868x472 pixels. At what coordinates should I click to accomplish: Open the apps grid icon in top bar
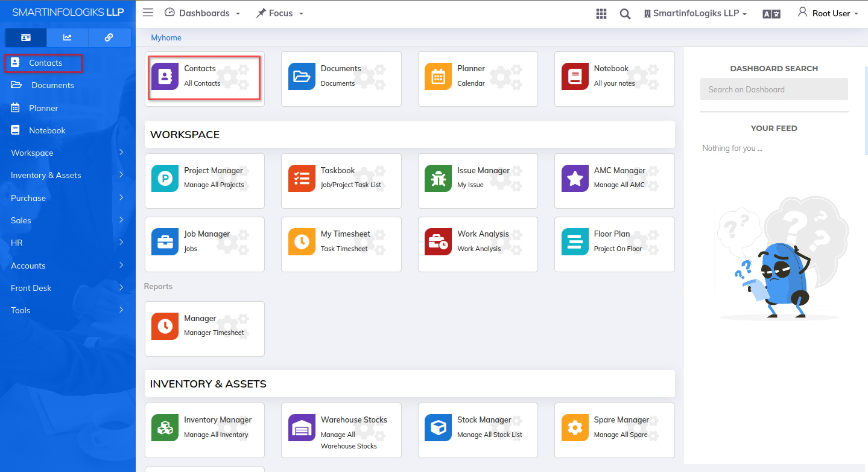point(601,14)
